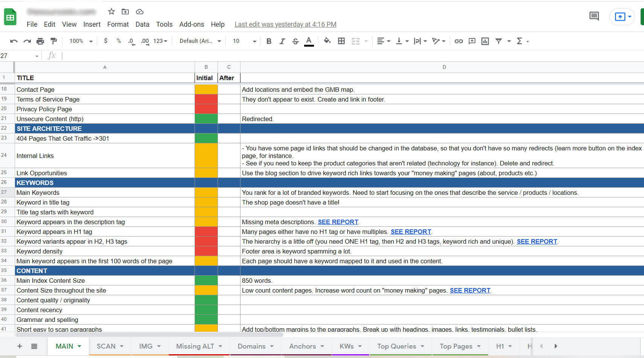Click the move to folder icon
Image resolution: width=644 pixels, height=358 pixels.
(x=125, y=12)
